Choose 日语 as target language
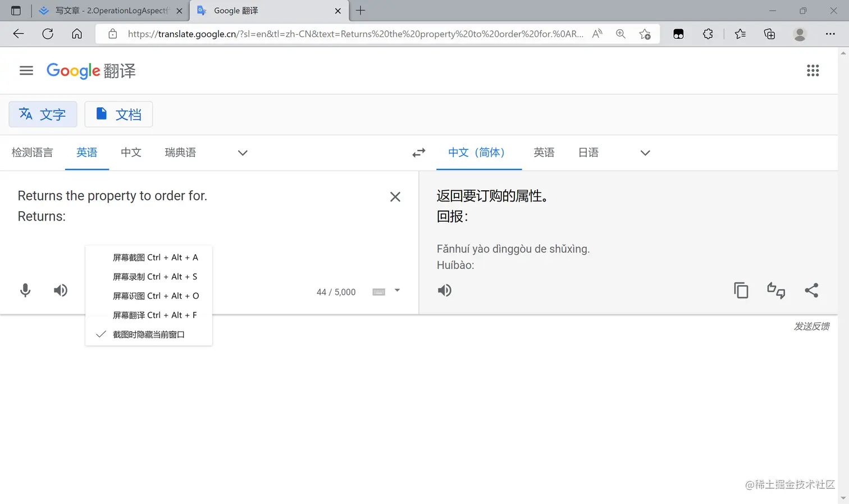The height and width of the screenshot is (504, 849). coord(588,153)
